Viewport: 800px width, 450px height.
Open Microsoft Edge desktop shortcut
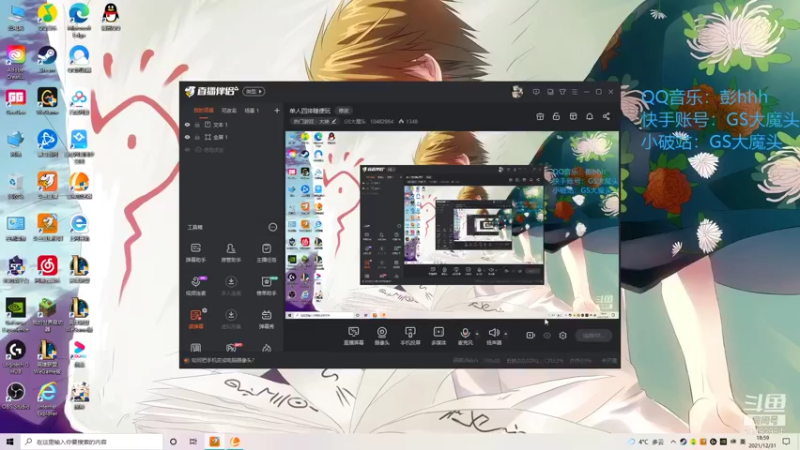(79, 20)
